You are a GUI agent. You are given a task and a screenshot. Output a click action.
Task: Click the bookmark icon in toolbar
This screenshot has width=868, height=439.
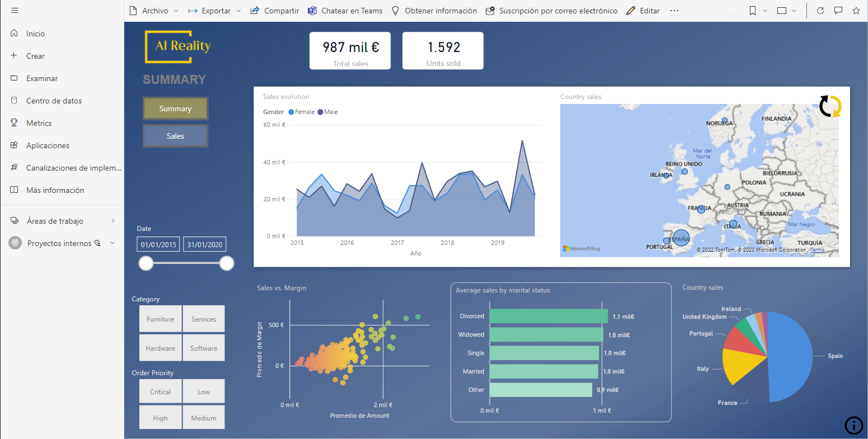[753, 11]
